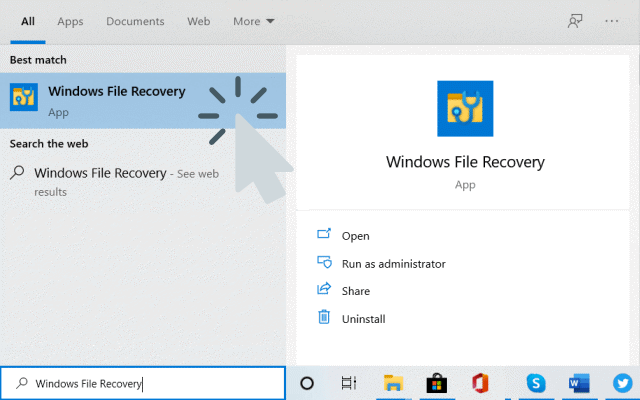
Task: Focus the search box with Windows File Recovery
Action: (143, 383)
